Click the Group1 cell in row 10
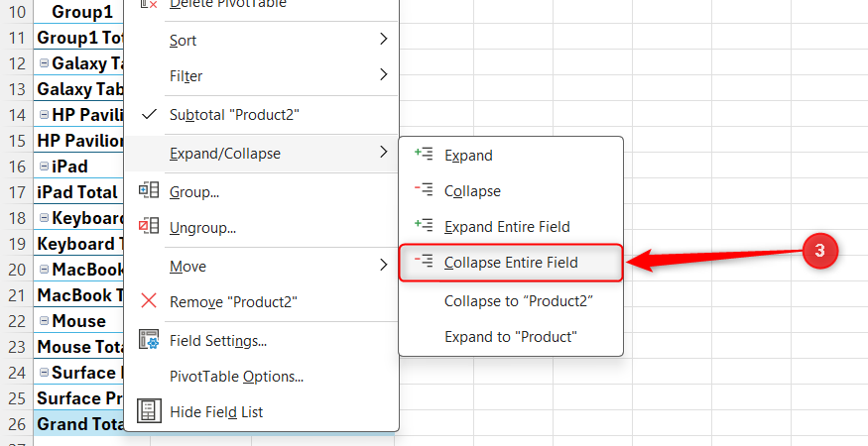Viewport: 868px width, 446px height. [79, 12]
